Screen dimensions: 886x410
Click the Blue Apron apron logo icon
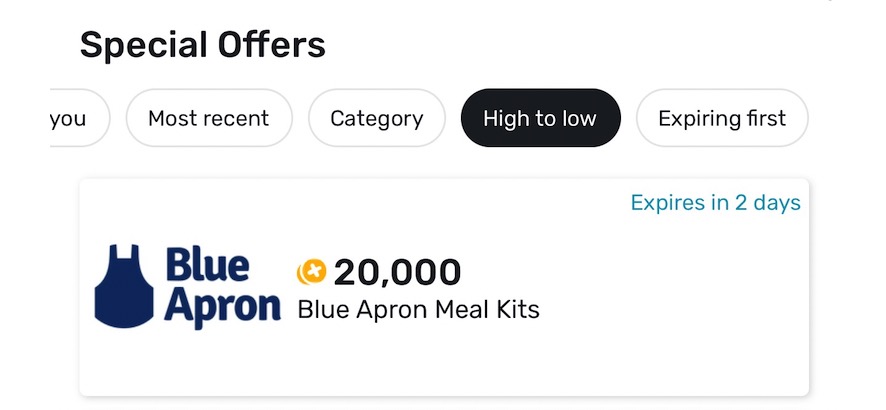tap(128, 285)
